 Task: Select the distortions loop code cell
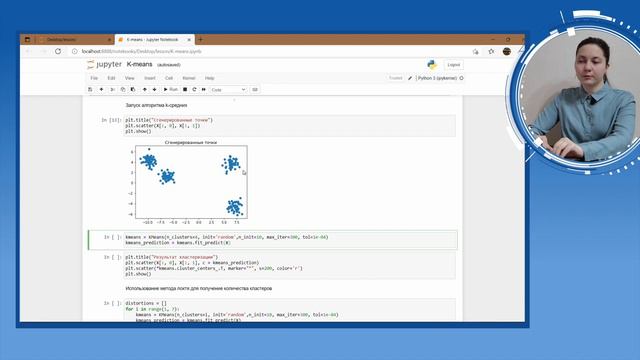point(290,311)
